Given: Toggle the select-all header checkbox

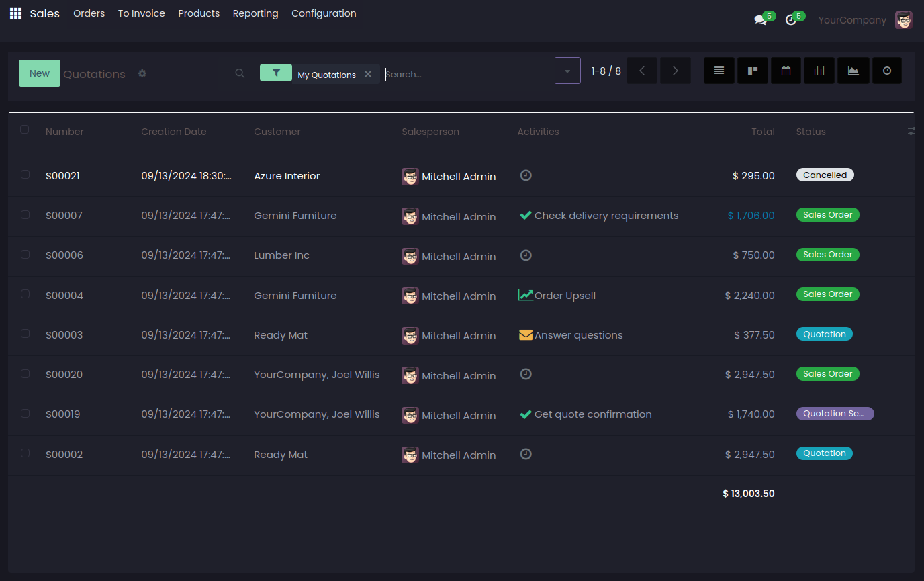Looking at the screenshot, I should 25,130.
